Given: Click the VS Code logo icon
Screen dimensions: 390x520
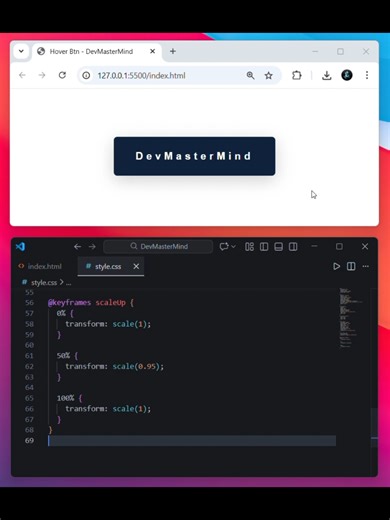Looking at the screenshot, I should 20,247.
